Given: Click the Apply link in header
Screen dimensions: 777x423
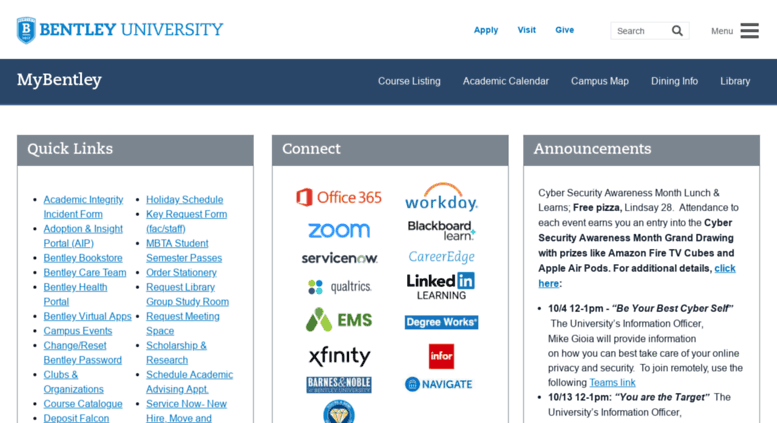Looking at the screenshot, I should pos(486,30).
